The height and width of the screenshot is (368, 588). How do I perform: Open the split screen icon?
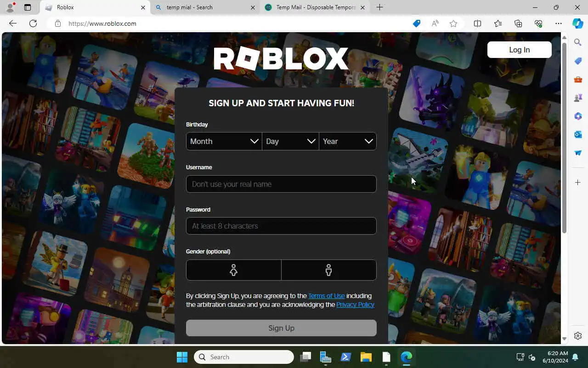(477, 23)
